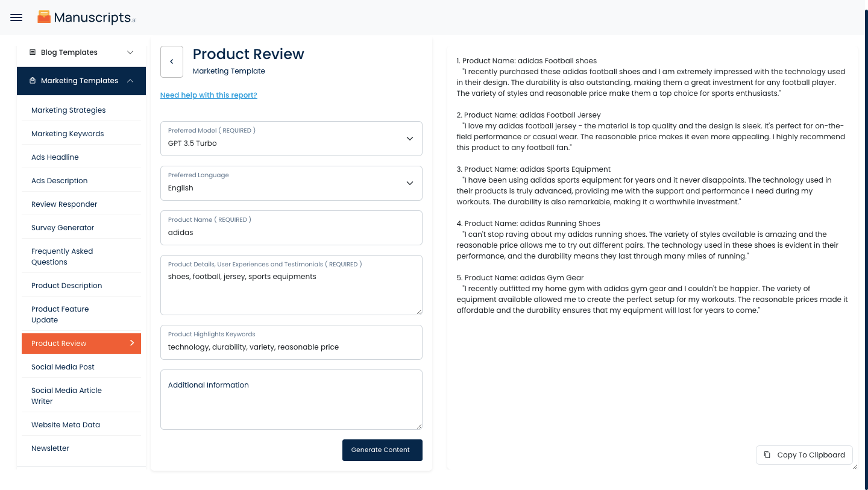The image size is (868, 490).
Task: Open the hamburger navigation menu
Action: pyautogui.click(x=16, y=17)
